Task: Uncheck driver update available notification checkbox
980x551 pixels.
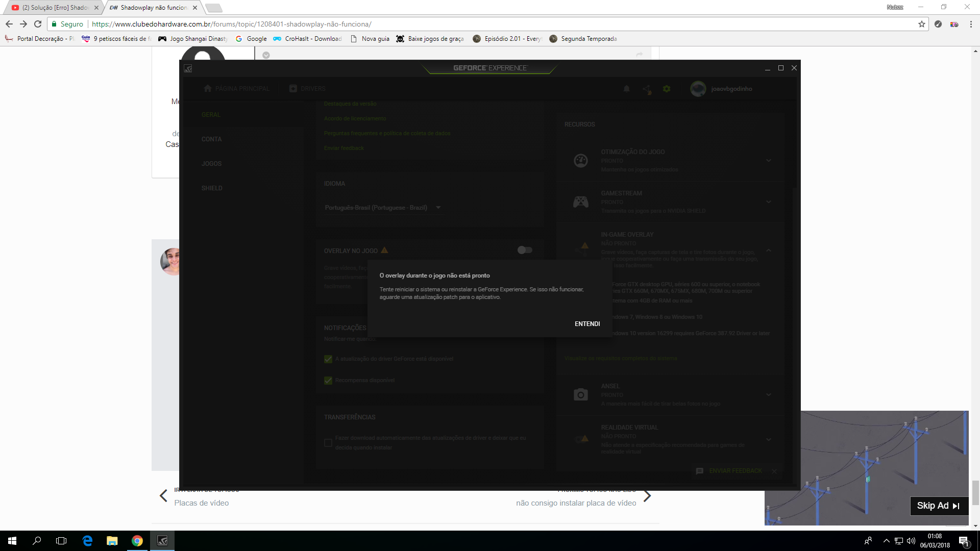Action: [328, 359]
